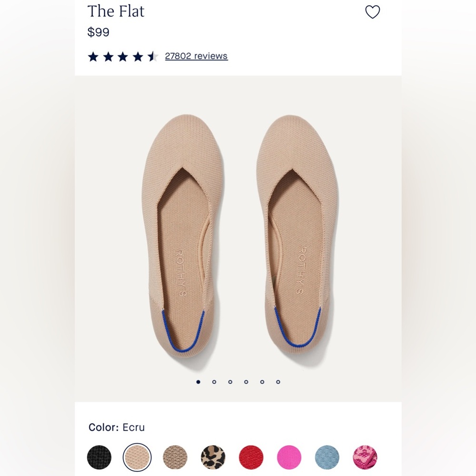Click The Flat product title
The width and height of the screenshot is (476, 476).
pyautogui.click(x=116, y=11)
